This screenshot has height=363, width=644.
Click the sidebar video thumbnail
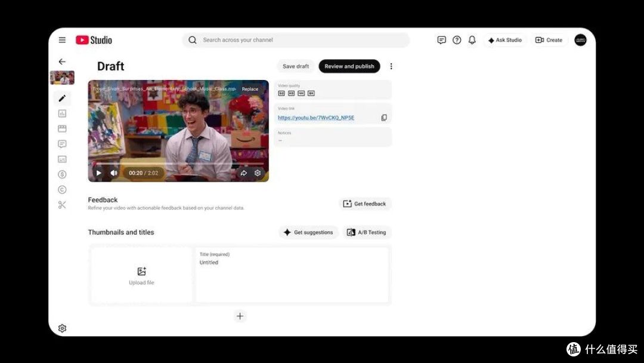62,77
